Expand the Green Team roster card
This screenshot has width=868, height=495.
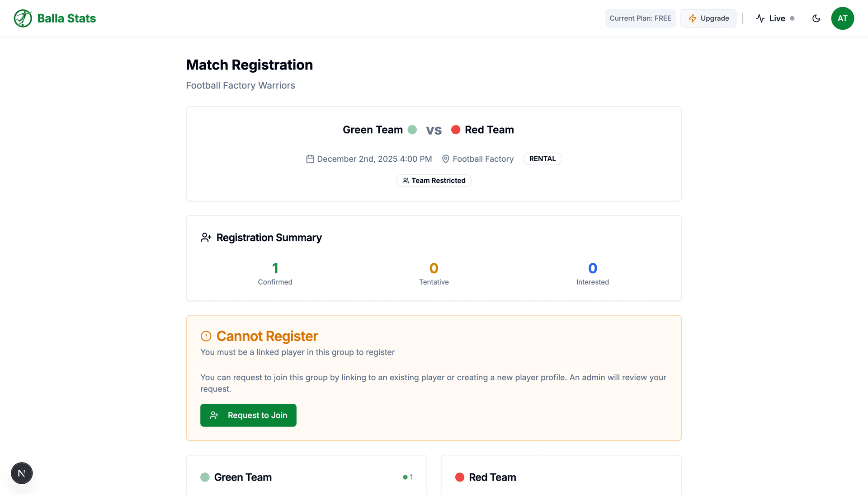click(x=306, y=477)
